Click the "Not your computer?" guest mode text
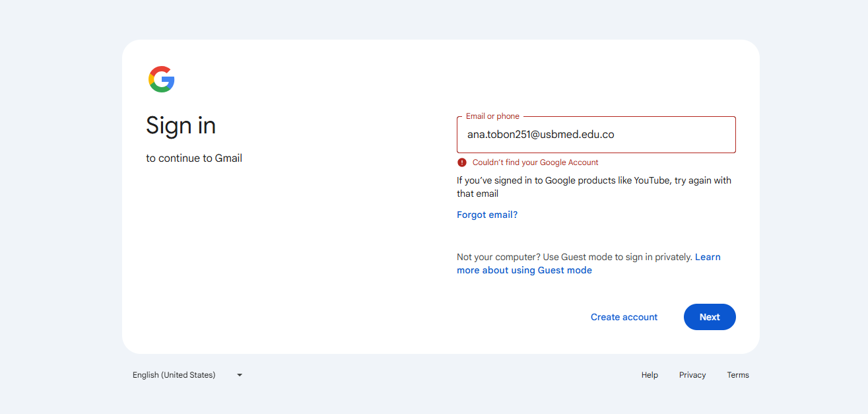Screen dimensions: 868x414 [574, 257]
